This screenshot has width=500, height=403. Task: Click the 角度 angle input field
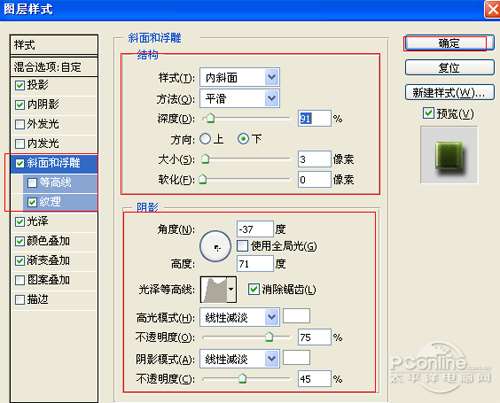[255, 229]
